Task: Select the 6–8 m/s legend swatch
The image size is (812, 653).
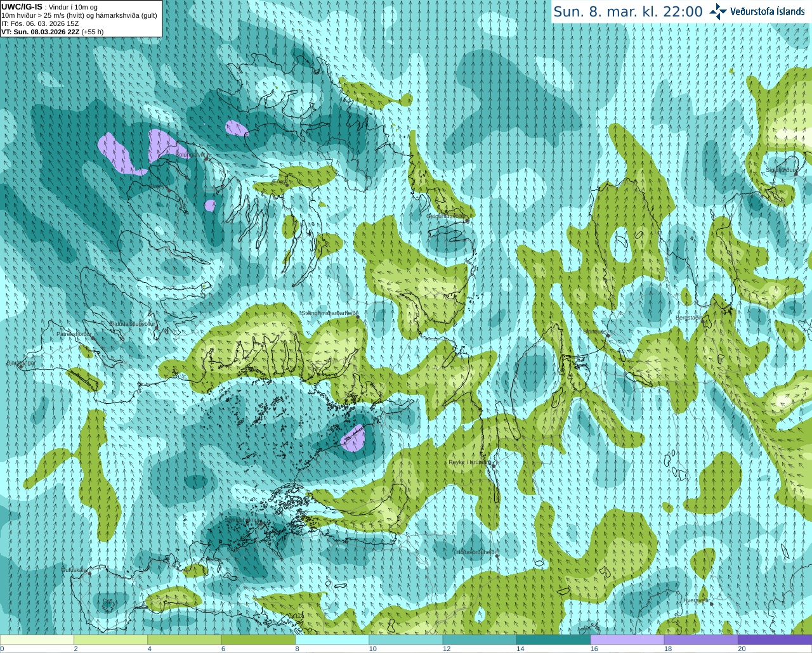Action: (x=258, y=640)
